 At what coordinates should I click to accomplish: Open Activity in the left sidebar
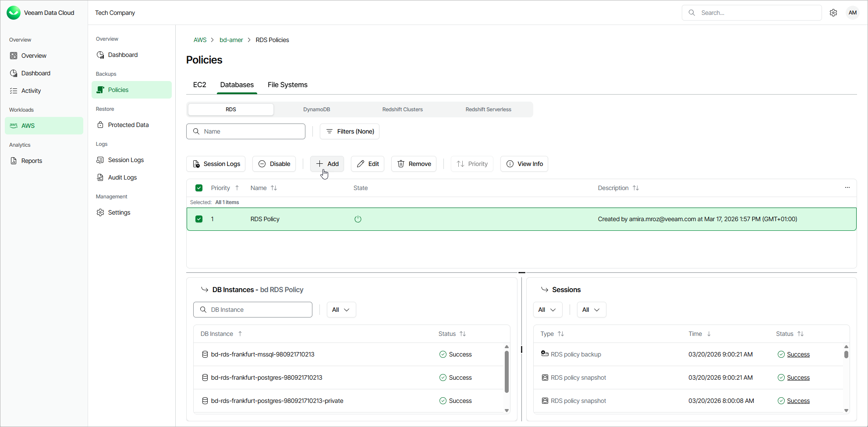pos(44,91)
